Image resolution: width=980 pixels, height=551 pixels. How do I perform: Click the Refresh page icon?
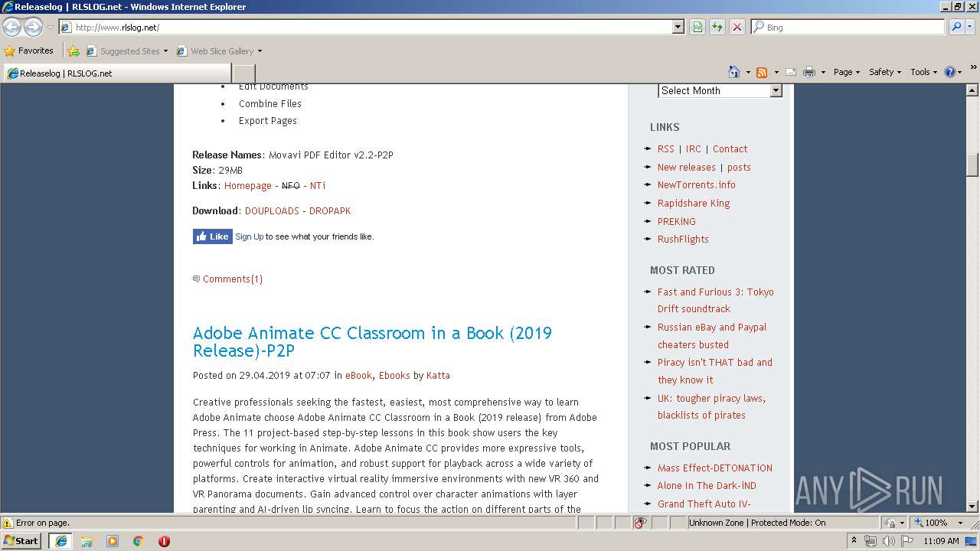point(717,27)
